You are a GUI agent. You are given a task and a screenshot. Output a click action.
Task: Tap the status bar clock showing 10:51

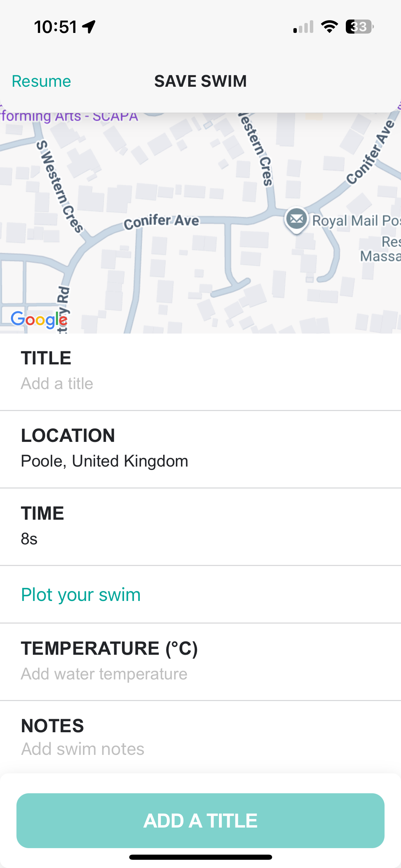tap(56, 27)
